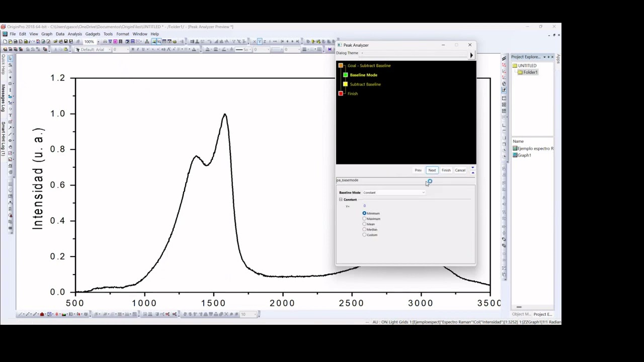Screen dimensions: 644x362
Task: Click the line style dropdown in format toolbar
Action: 243,49
